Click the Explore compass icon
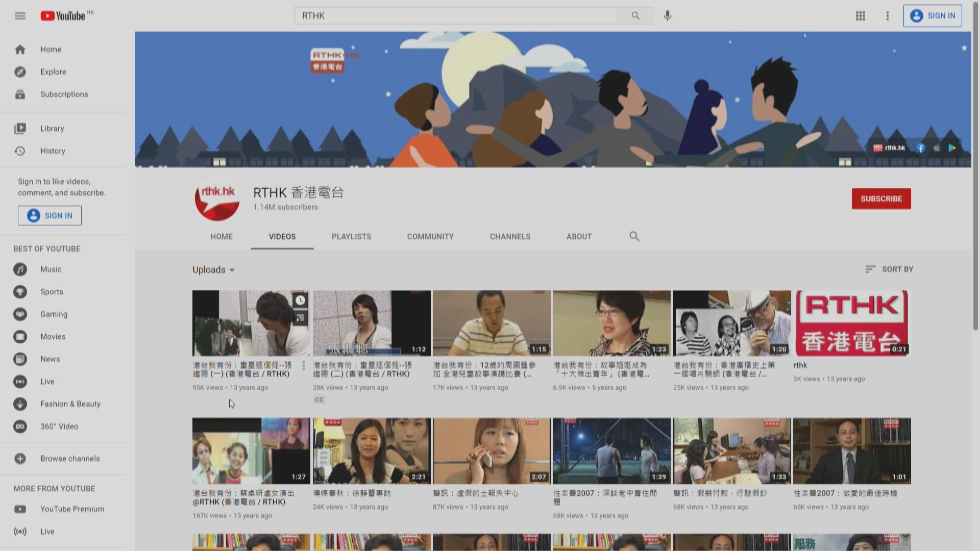 pyautogui.click(x=20, y=72)
